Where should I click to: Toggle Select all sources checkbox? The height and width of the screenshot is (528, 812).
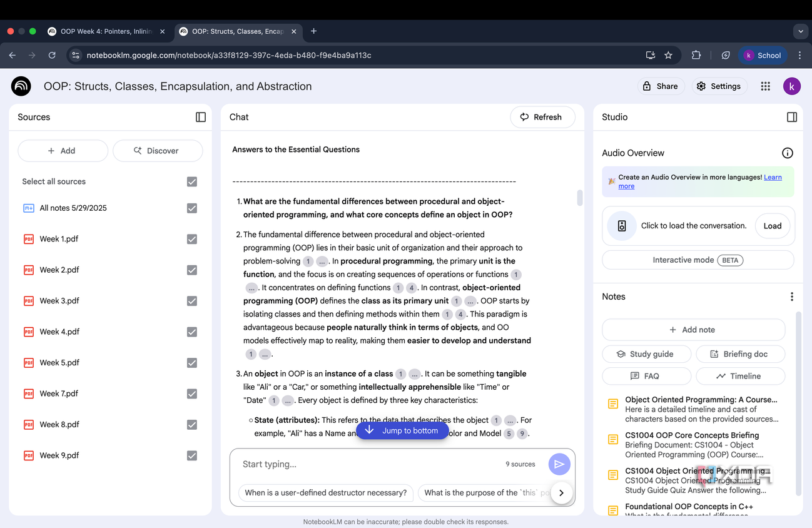tap(192, 181)
